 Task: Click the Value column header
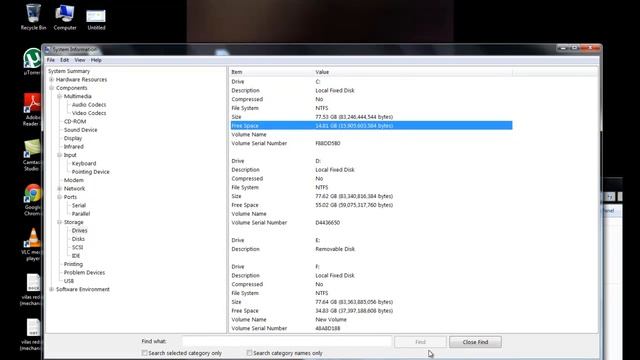tap(412, 72)
